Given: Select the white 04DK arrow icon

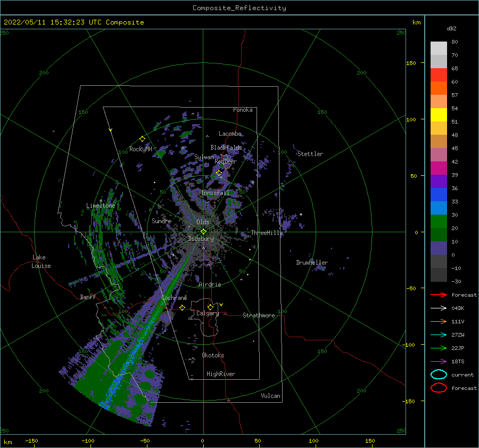Looking at the screenshot, I should (x=439, y=308).
